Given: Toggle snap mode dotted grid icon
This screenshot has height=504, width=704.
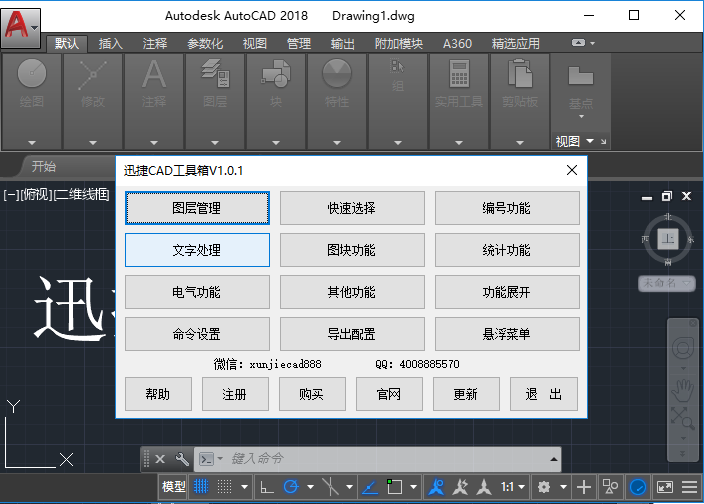Looking at the screenshot, I should click(x=224, y=487).
